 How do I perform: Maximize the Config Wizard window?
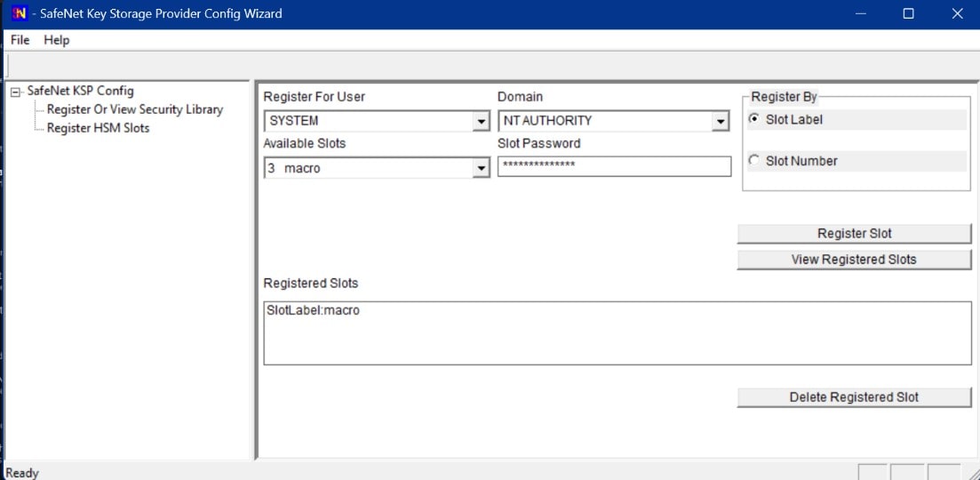[908, 13]
